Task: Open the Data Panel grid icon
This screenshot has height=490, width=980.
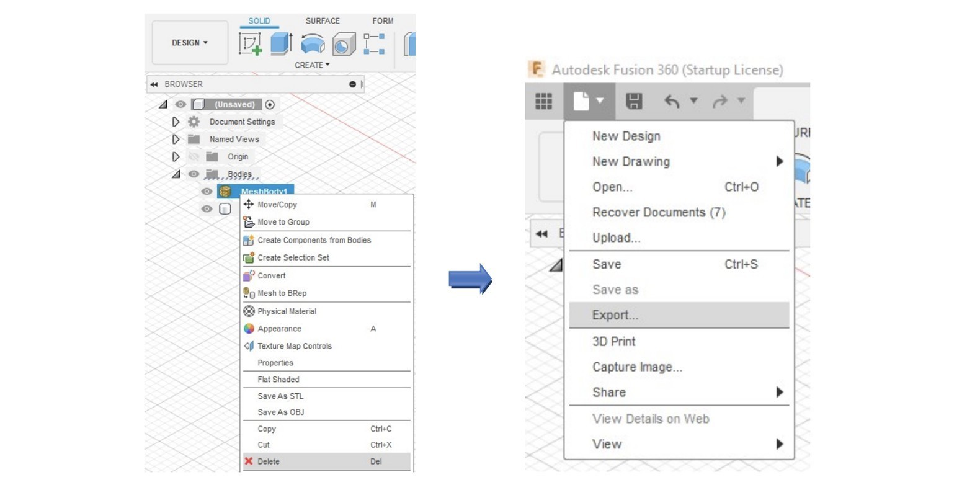Action: [x=544, y=101]
